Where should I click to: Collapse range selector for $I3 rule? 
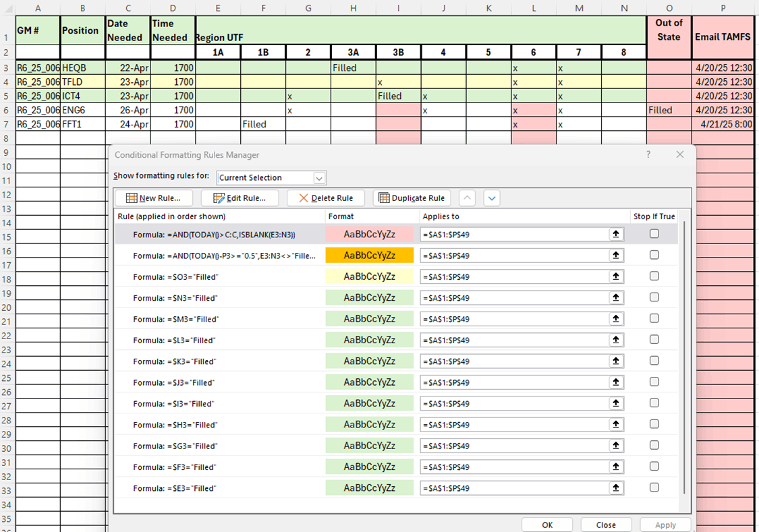click(x=616, y=403)
